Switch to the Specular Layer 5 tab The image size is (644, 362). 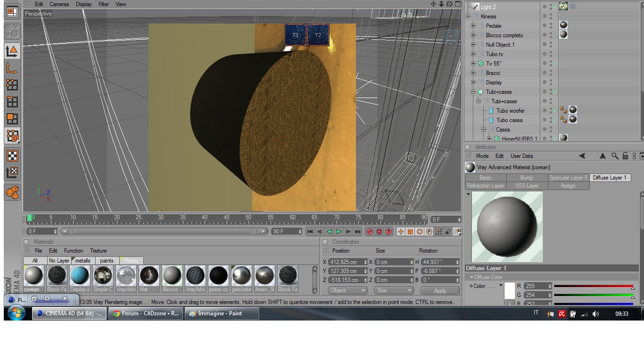pos(569,178)
